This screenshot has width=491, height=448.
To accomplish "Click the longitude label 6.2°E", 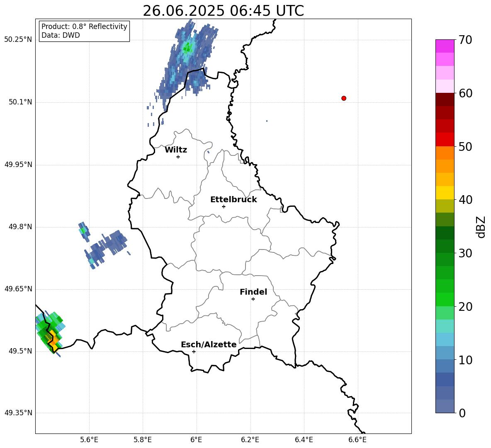I will coord(250,440).
